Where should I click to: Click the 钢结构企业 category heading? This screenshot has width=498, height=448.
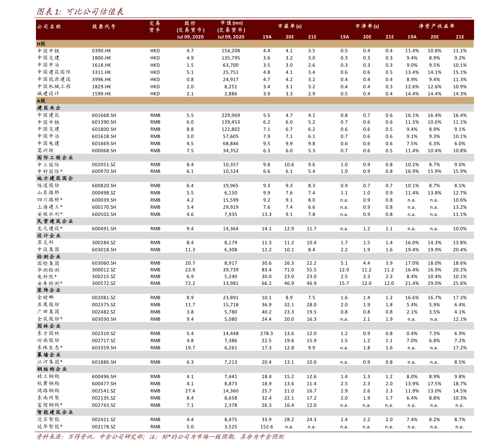(52, 369)
